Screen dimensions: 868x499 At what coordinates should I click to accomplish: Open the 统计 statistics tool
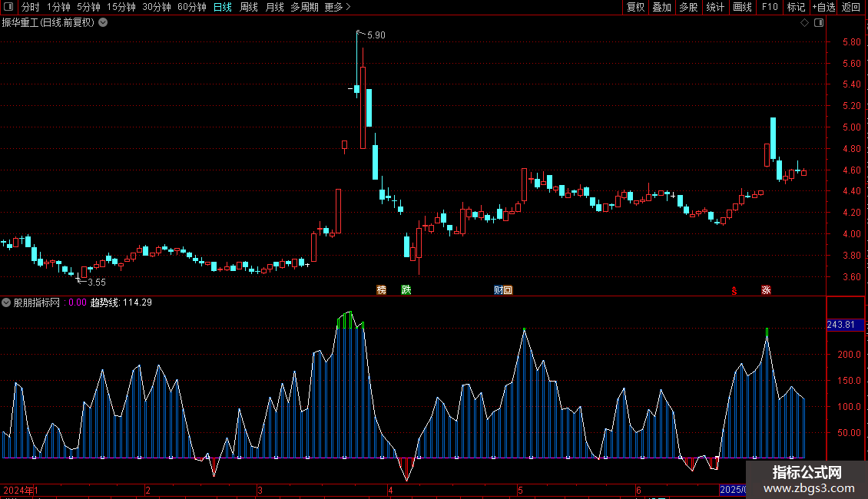click(715, 7)
